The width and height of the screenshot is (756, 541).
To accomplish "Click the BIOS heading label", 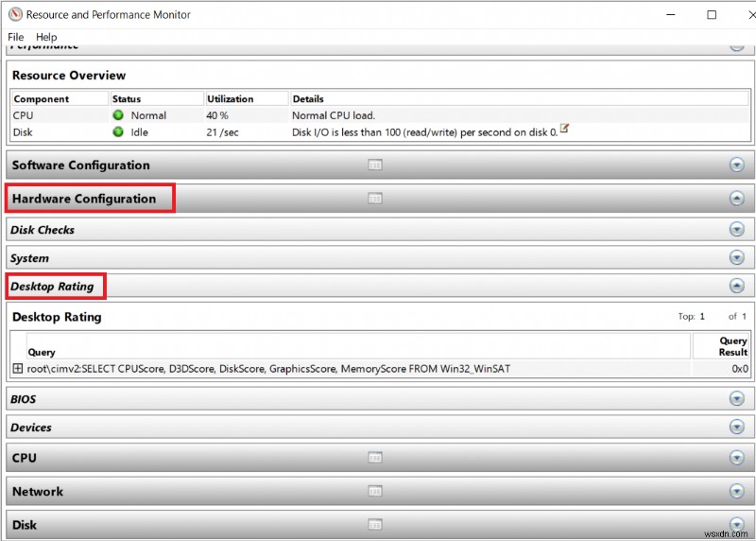I will (23, 399).
